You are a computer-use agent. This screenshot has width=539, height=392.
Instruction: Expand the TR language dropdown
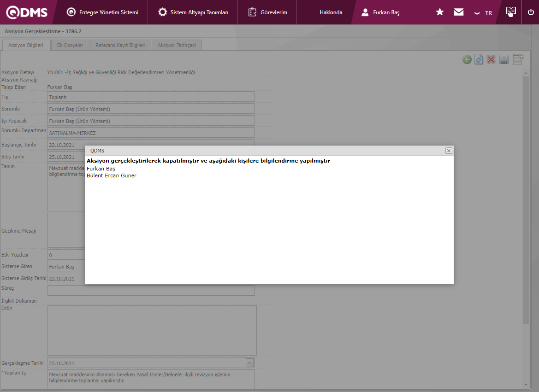pos(483,13)
